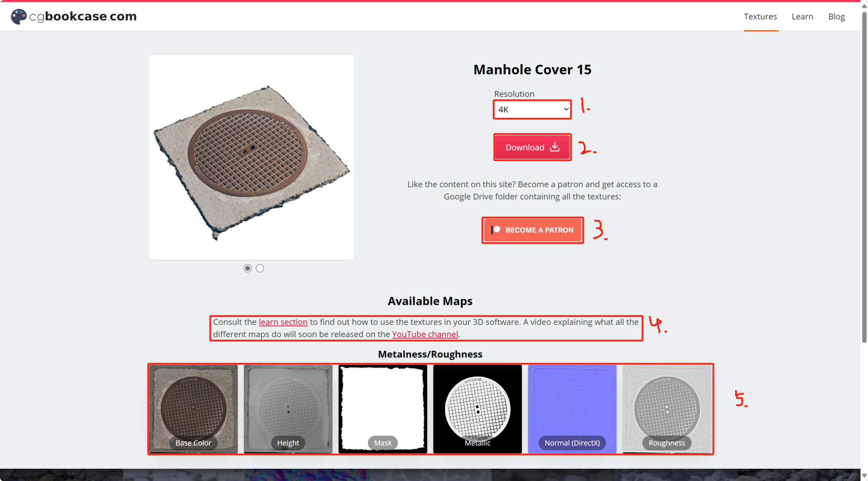
Task: Click the Become a Patron button
Action: pos(533,230)
